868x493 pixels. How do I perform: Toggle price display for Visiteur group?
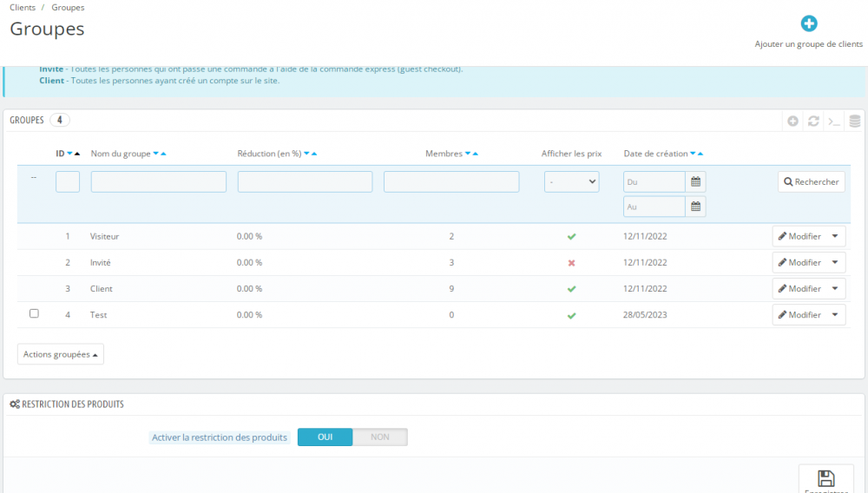[x=571, y=237]
